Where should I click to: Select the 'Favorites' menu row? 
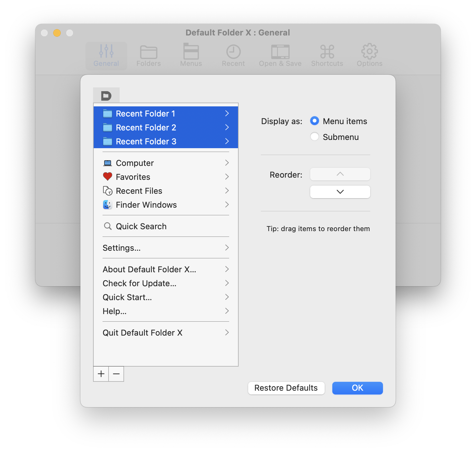point(166,177)
